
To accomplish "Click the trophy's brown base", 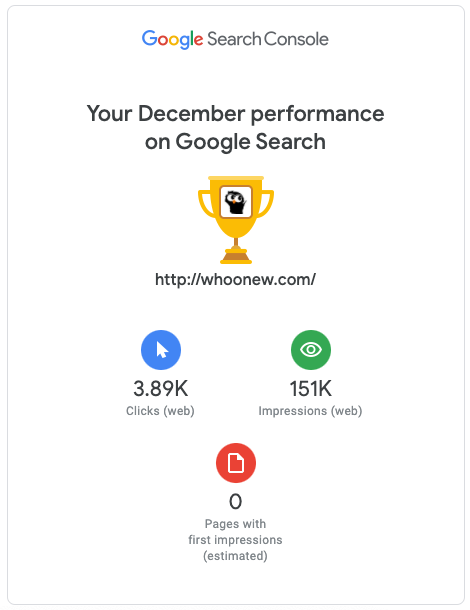I will click(x=236, y=256).
